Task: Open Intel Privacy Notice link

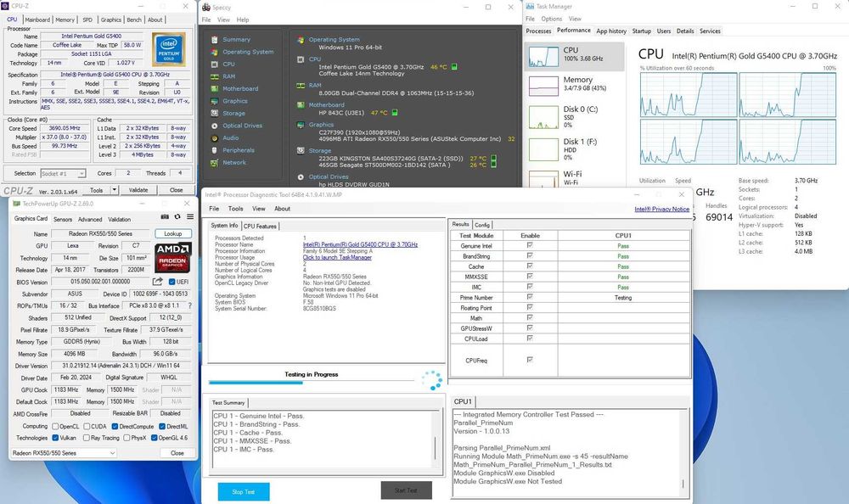Action: click(661, 209)
